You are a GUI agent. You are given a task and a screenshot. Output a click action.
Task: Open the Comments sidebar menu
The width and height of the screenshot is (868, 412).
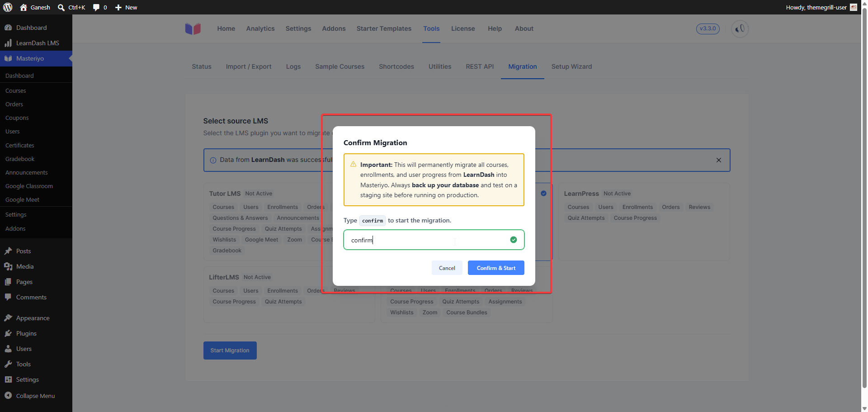pyautogui.click(x=36, y=297)
